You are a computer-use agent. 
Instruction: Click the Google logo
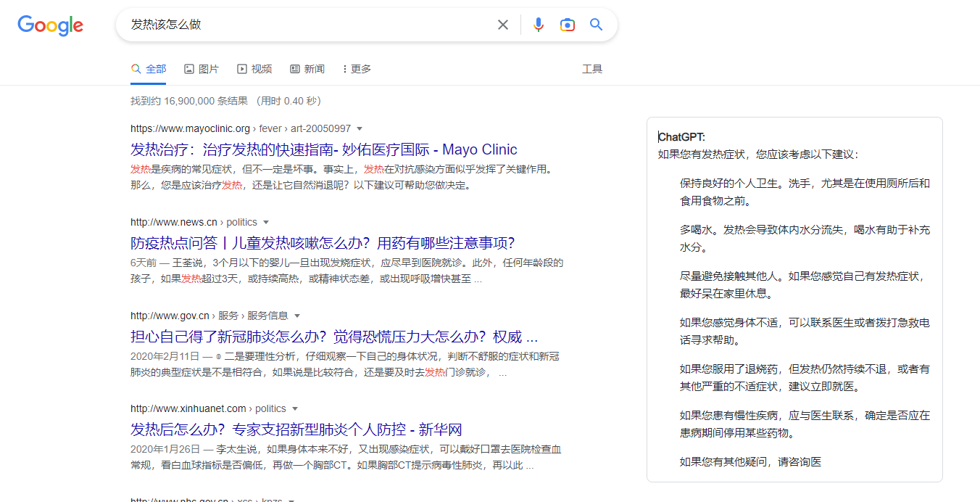coord(51,25)
